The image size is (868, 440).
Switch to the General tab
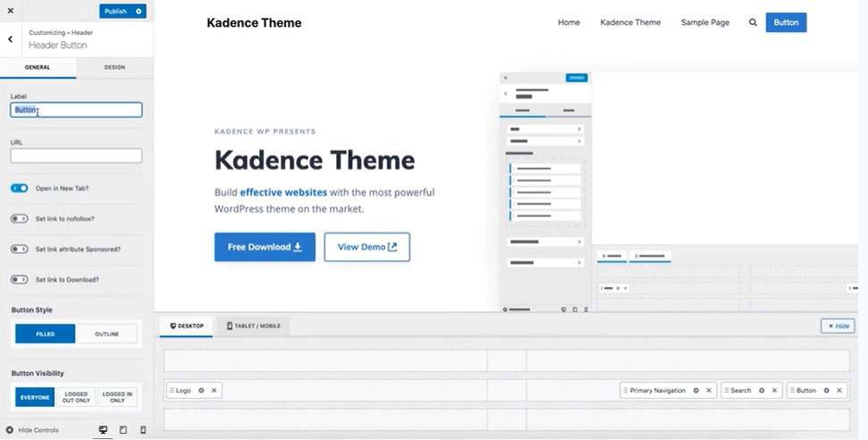(x=38, y=68)
